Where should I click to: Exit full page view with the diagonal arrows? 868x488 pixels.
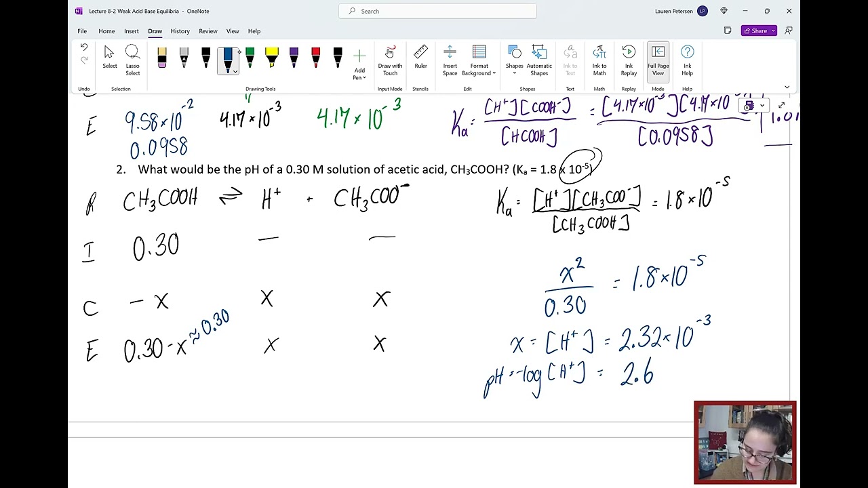click(x=781, y=105)
